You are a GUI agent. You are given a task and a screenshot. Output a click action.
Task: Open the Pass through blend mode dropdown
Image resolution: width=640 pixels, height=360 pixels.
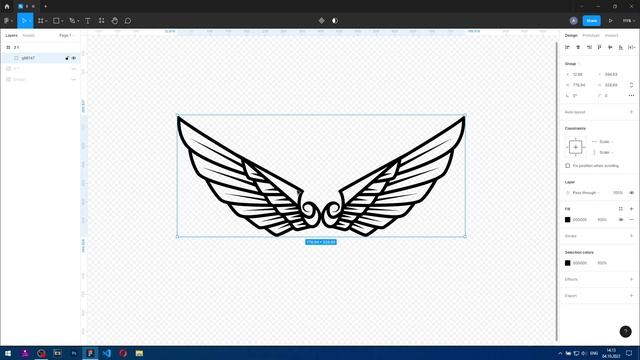586,193
